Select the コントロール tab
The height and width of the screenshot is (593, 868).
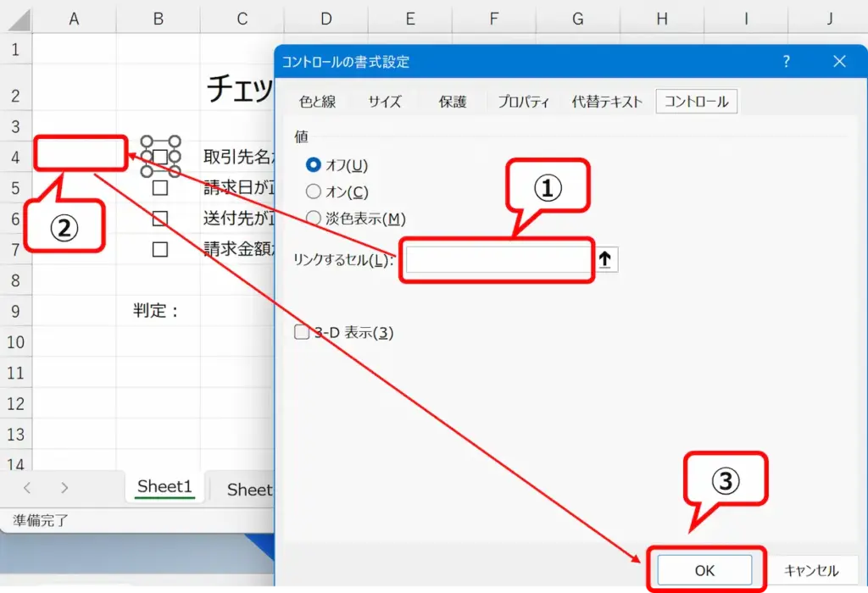tap(697, 101)
